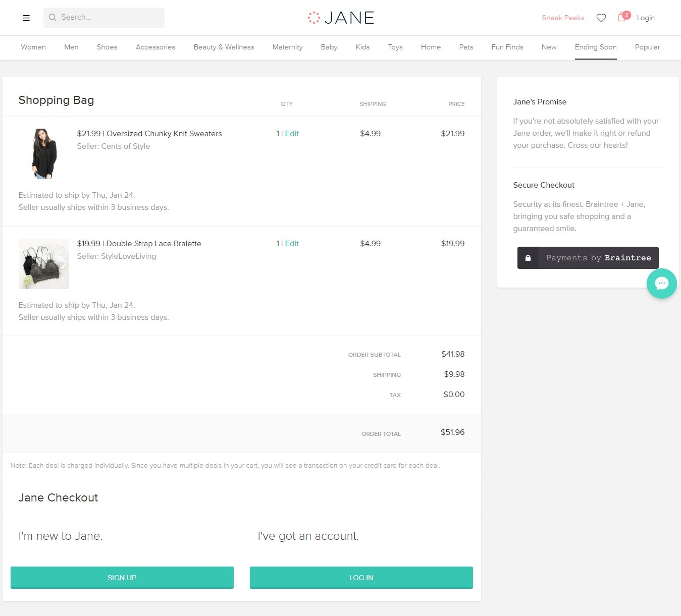Viewport: 681px width, 616px height.
Task: Click "I've got an account." text
Action: click(x=308, y=536)
